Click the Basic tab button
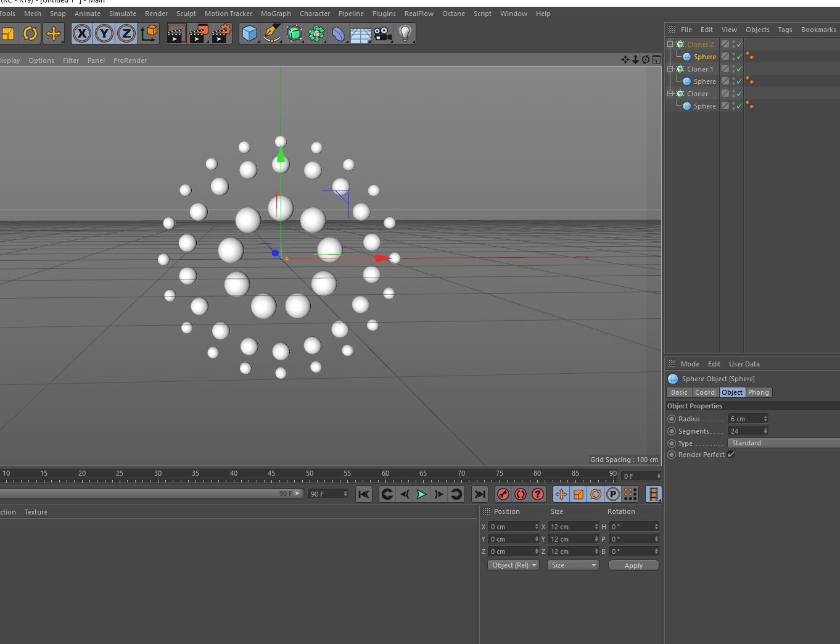The image size is (840, 644). [679, 392]
